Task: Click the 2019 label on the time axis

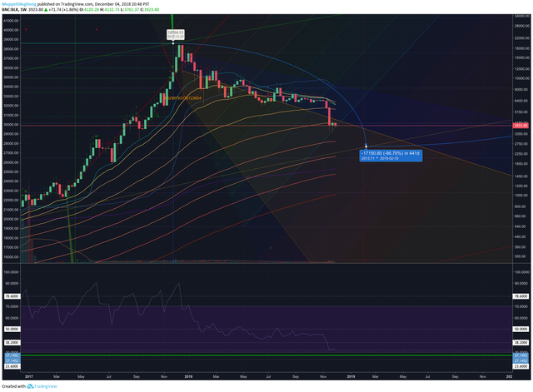Action: 351,376
